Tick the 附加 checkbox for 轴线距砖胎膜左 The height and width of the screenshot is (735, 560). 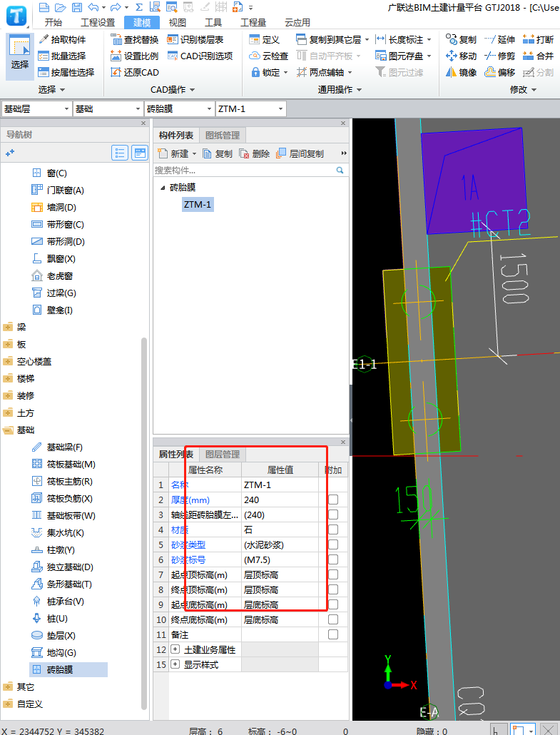point(333,514)
